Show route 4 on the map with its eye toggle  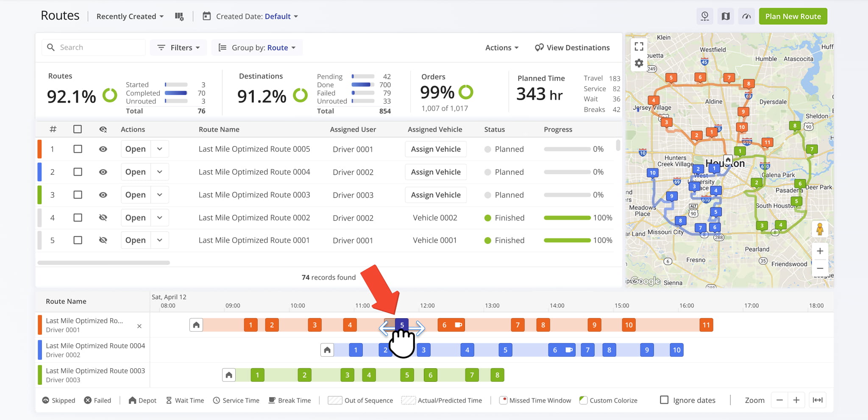pyautogui.click(x=103, y=217)
